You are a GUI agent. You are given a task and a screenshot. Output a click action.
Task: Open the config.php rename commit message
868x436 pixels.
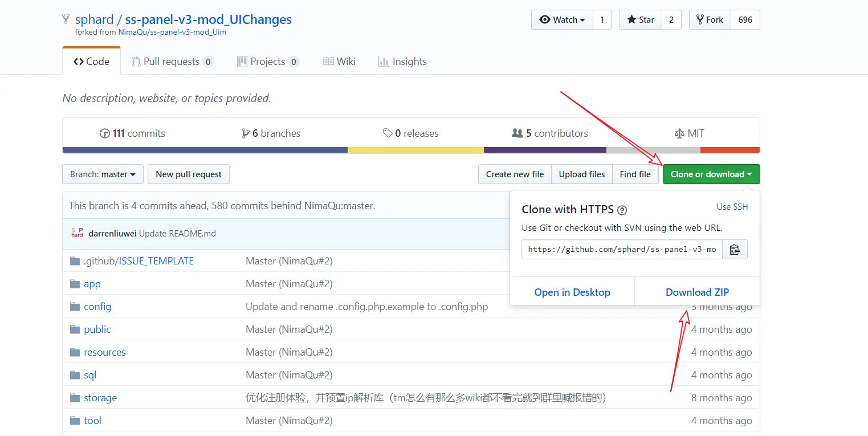point(367,307)
